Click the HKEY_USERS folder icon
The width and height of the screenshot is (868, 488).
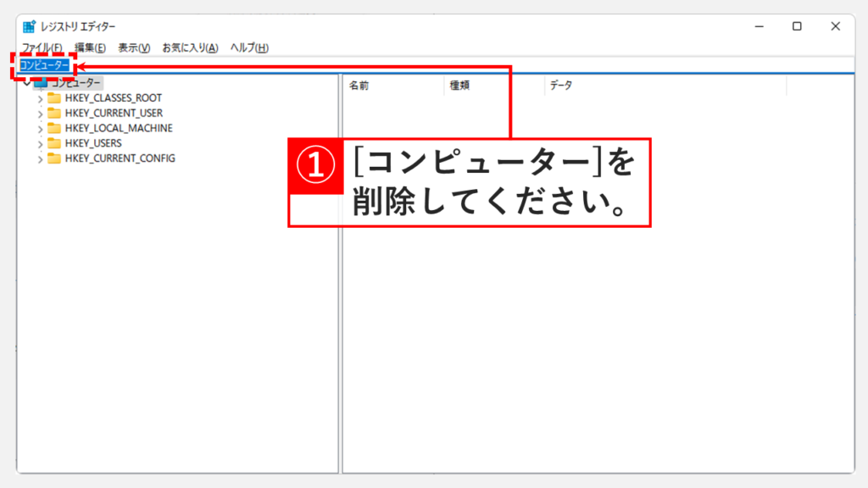click(53, 142)
